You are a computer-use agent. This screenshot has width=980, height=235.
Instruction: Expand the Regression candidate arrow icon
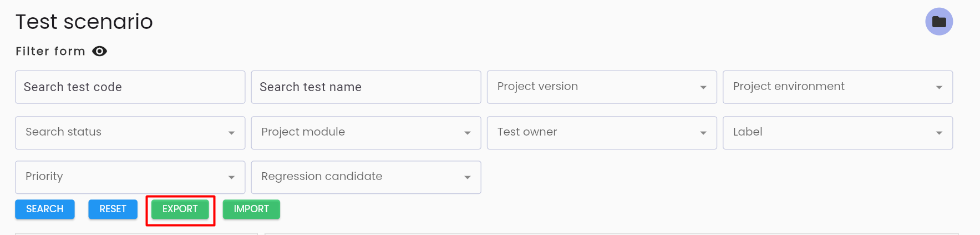468,177
